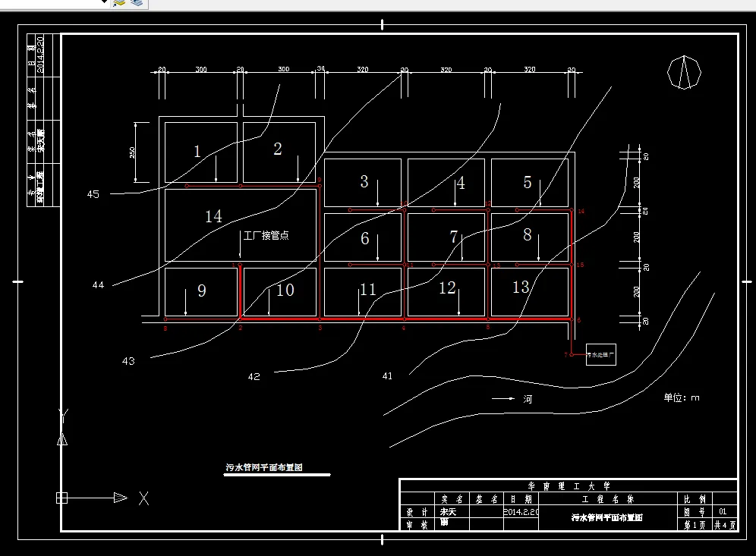Click the Make Object's Layer Current icon
This screenshot has width=756, height=556.
coord(118,3)
